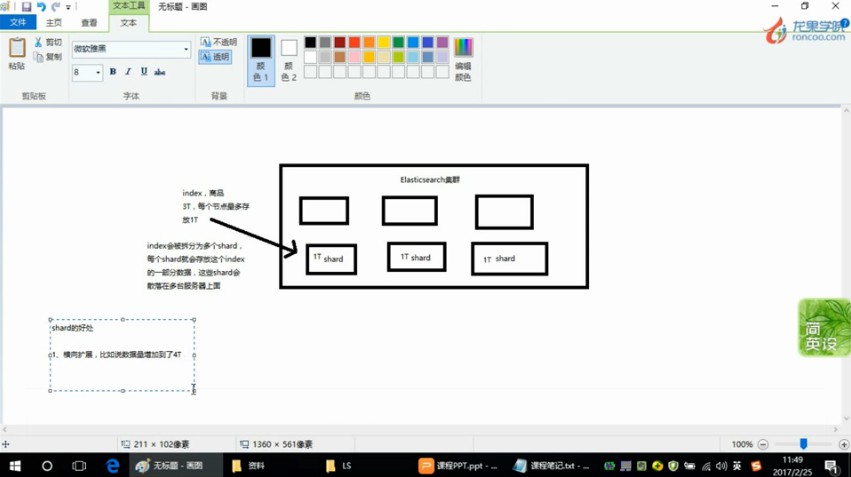Toggle Italic formatting
Viewport: 851px width, 477px height.
(128, 72)
